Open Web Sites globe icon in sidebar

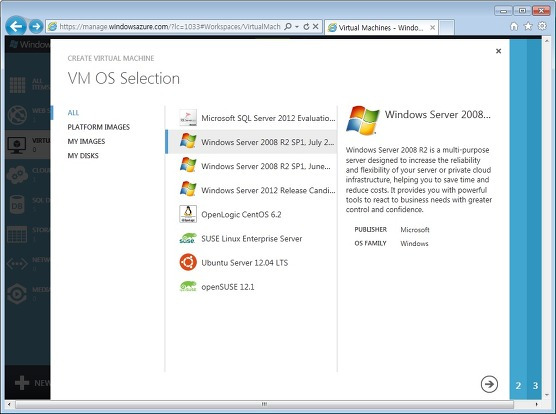coord(17,114)
